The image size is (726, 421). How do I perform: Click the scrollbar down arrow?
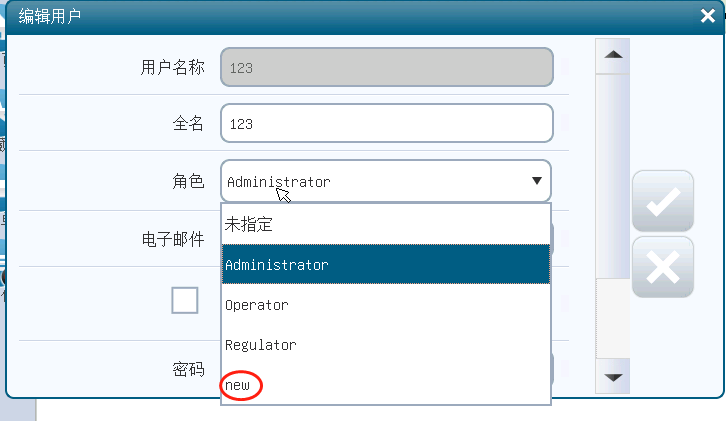click(613, 377)
